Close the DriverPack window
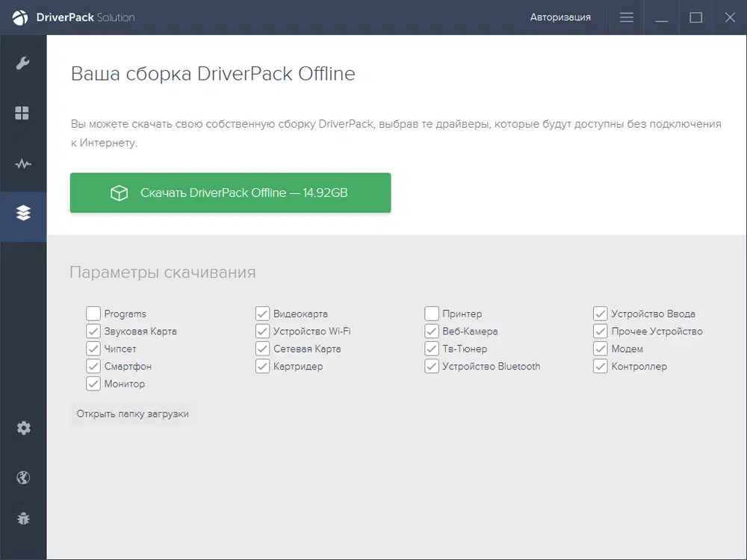This screenshot has height=560, width=747. [730, 18]
